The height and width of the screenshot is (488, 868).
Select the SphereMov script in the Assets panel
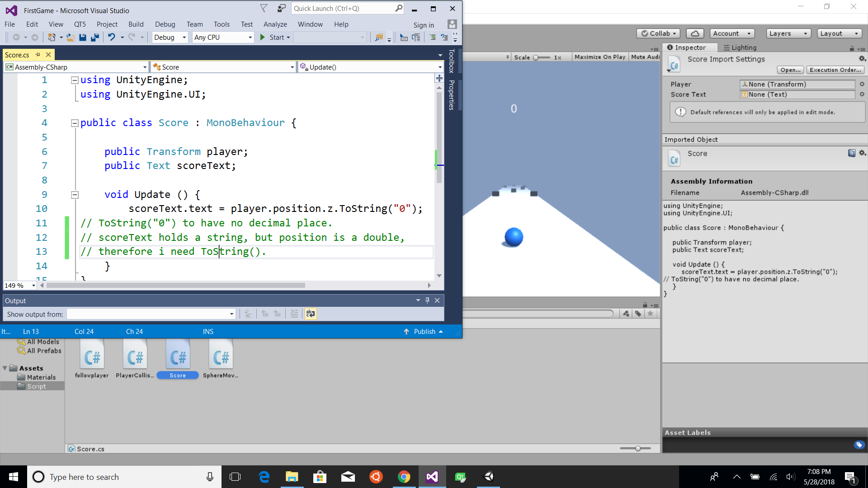click(x=221, y=357)
